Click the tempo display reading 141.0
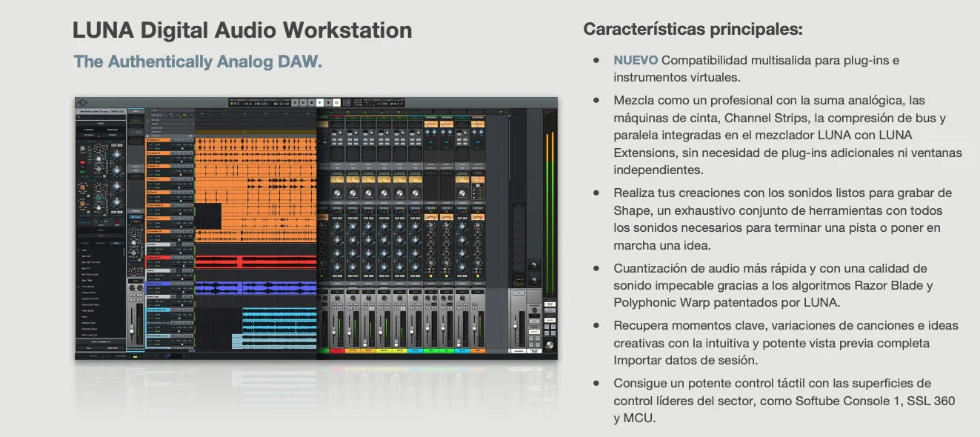Screen dimensions: 980x437 tap(247, 104)
